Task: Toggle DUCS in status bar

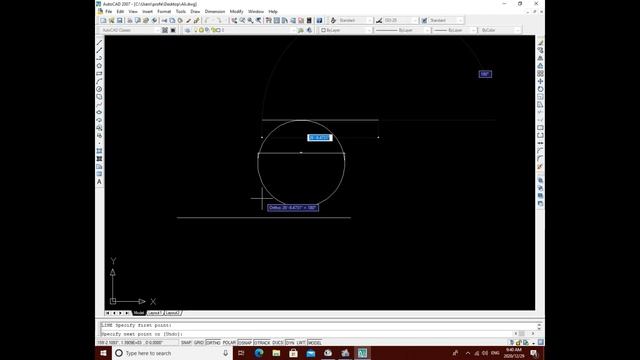Action: [278, 343]
